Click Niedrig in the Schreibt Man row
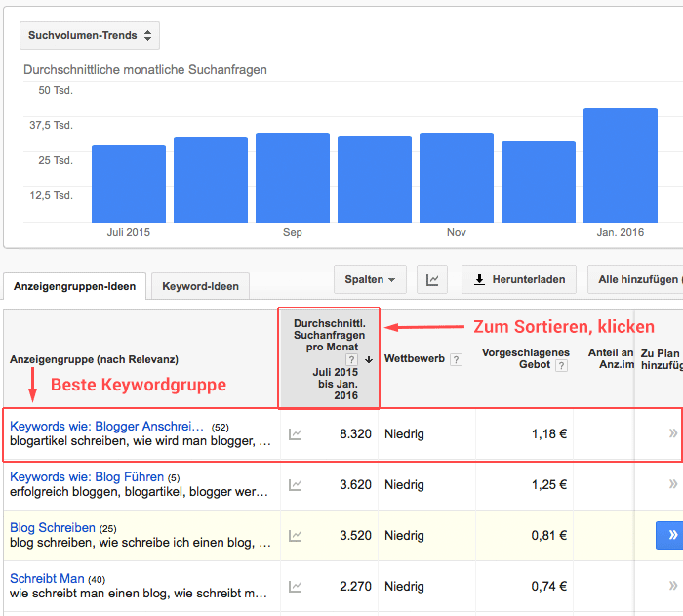The width and height of the screenshot is (683, 616). pos(404,587)
